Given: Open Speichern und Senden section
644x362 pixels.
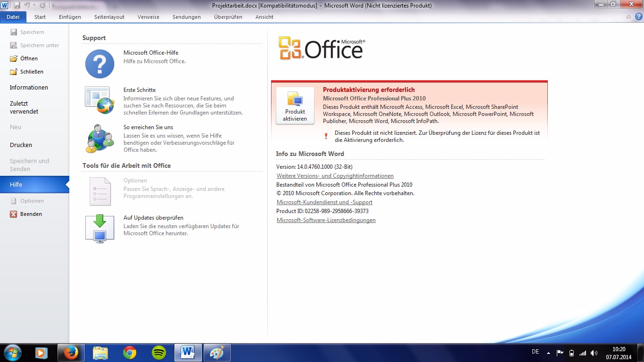Looking at the screenshot, I should point(29,165).
